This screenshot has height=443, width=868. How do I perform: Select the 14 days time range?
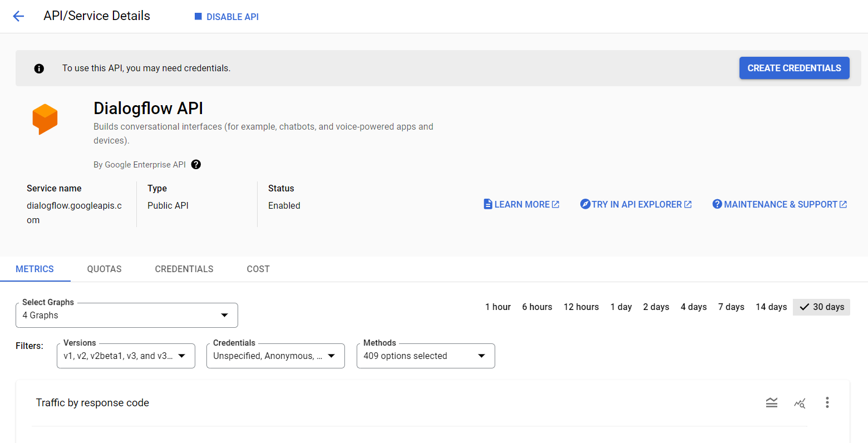[771, 307]
